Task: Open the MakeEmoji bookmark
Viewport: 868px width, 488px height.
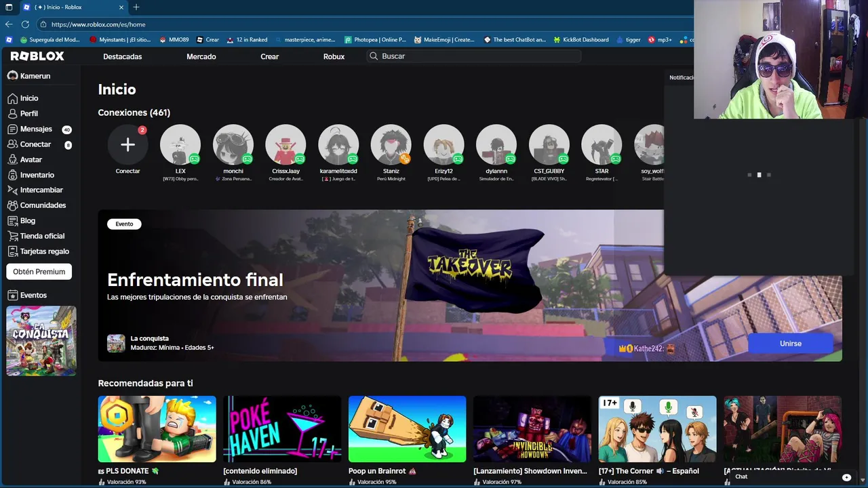Action: point(445,40)
